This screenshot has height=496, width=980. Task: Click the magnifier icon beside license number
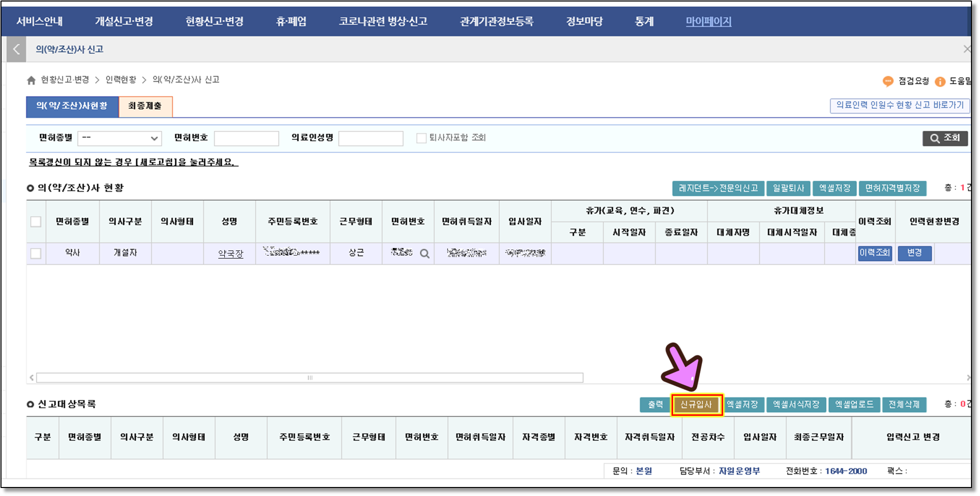click(x=425, y=254)
